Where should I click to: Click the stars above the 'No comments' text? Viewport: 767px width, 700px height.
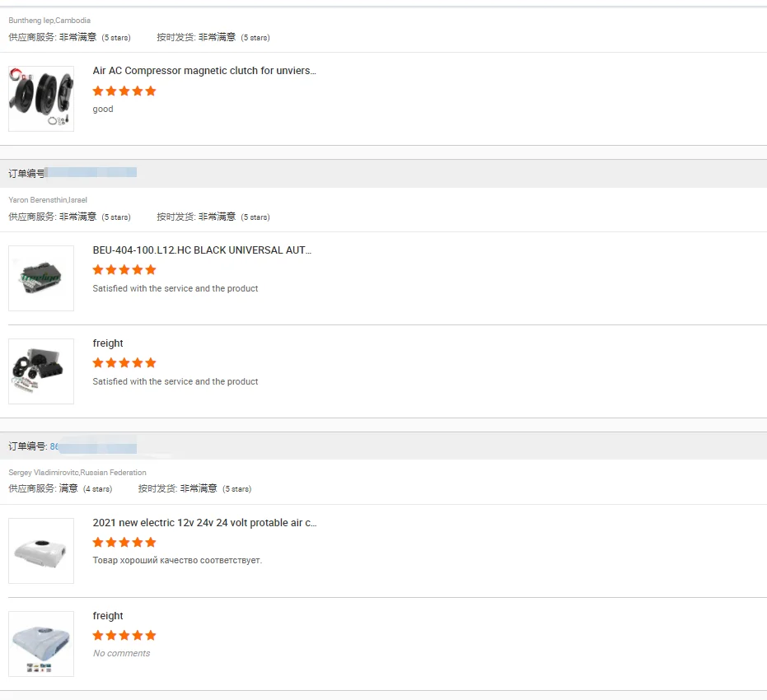coord(124,635)
